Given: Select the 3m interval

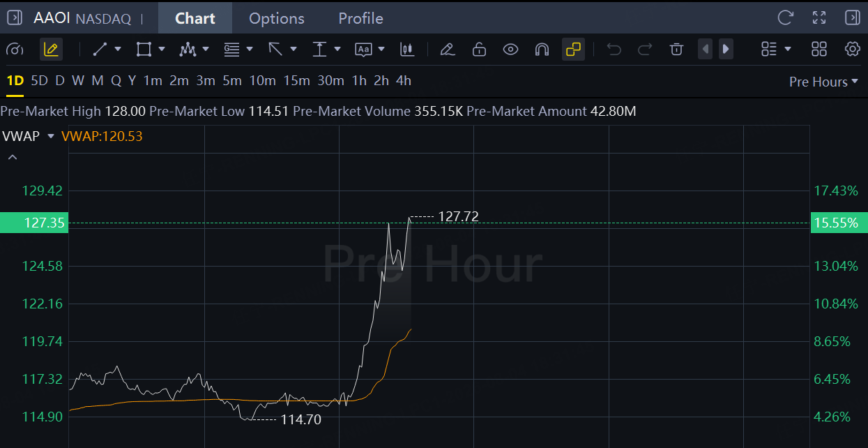Looking at the screenshot, I should click(x=206, y=81).
